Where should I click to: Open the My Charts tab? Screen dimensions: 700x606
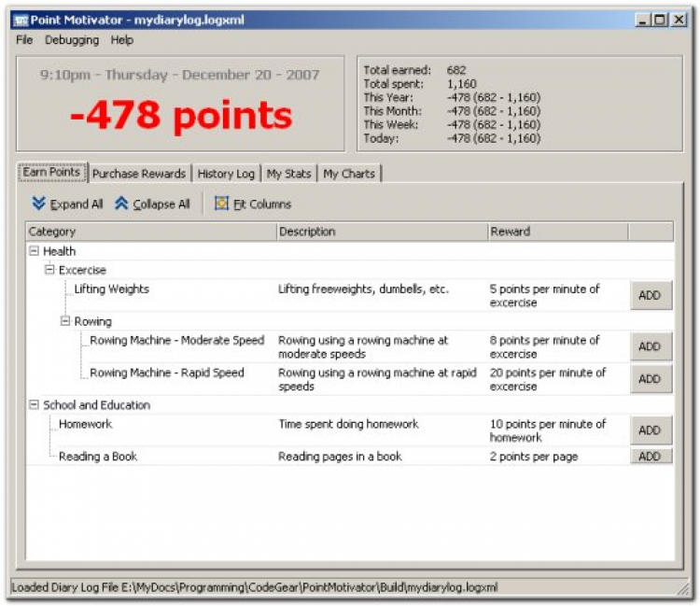click(349, 174)
